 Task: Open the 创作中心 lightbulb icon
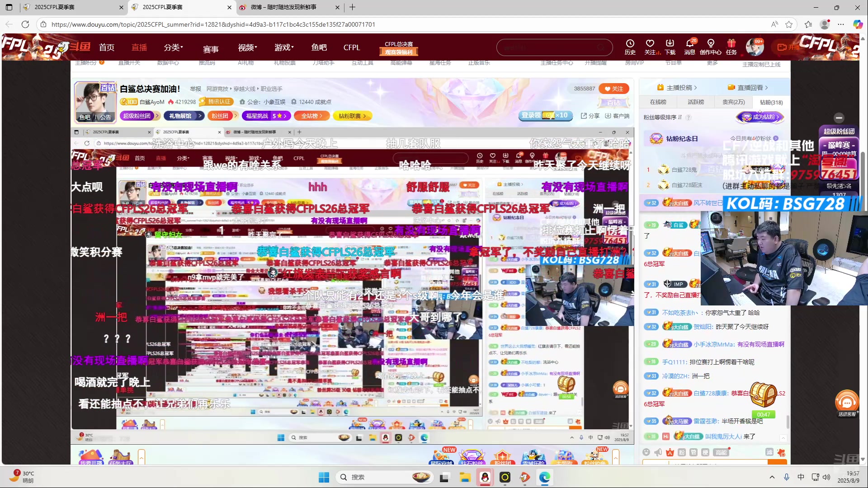coord(711,47)
